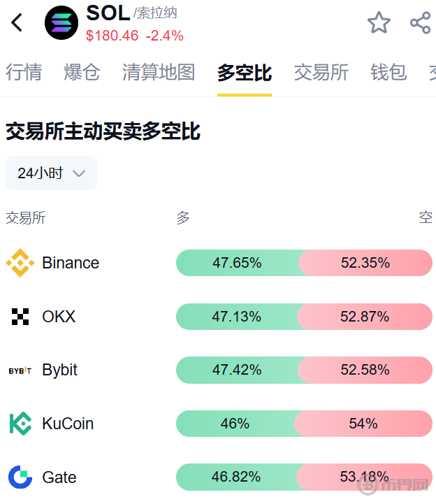Open the 24小时 time range dropdown
This screenshot has width=436, height=504.
51,173
